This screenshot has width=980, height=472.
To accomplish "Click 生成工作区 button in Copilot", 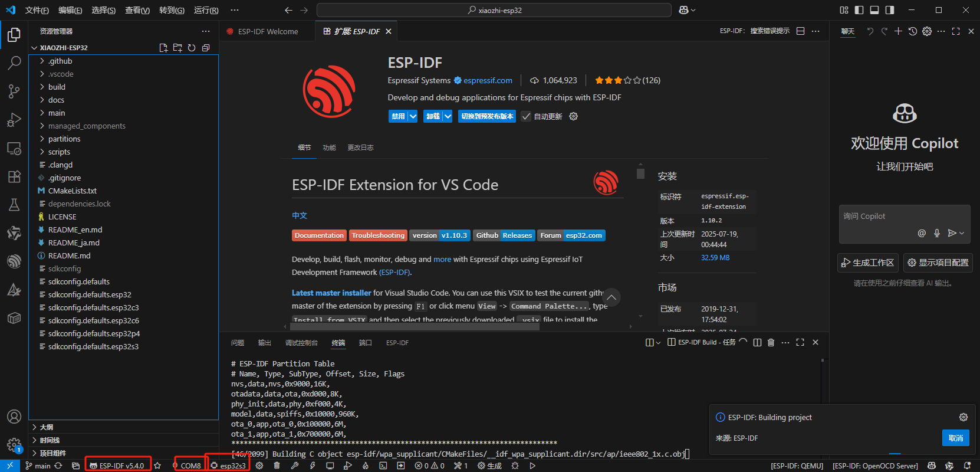I will [868, 263].
